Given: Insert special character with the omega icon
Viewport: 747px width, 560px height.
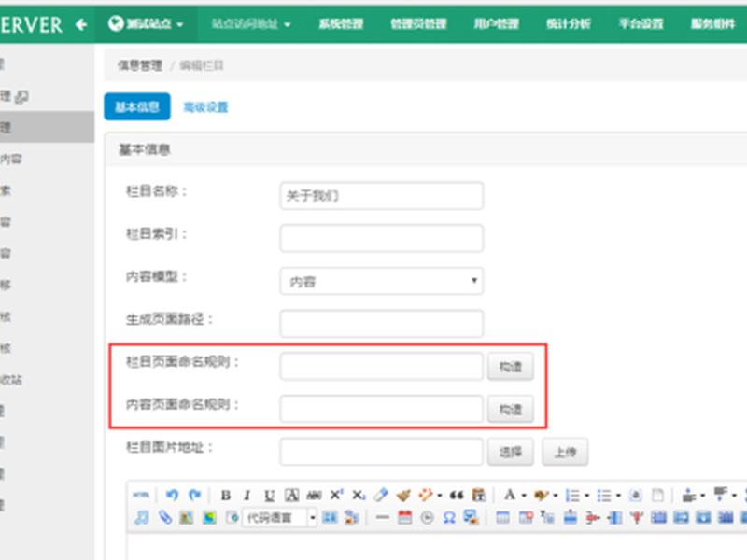Looking at the screenshot, I should [x=449, y=518].
